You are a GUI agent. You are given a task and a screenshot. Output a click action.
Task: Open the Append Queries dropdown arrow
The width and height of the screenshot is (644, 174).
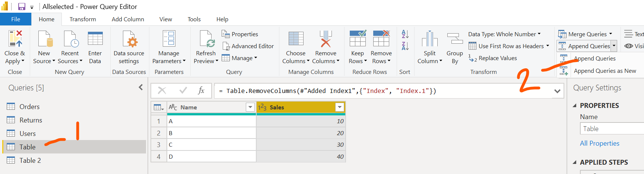(x=614, y=46)
